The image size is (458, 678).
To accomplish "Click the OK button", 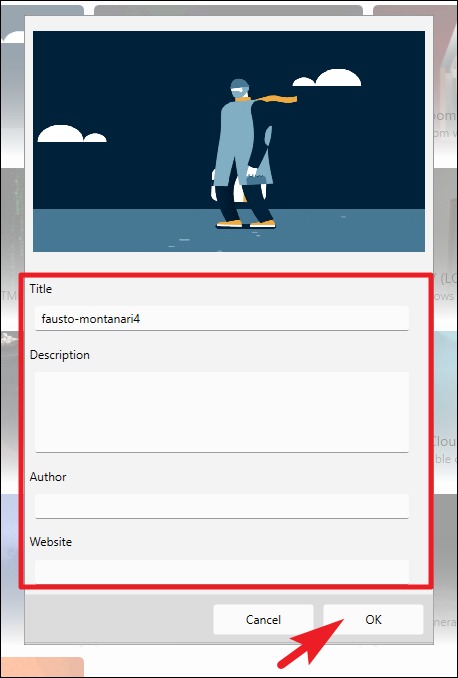I will [x=373, y=619].
